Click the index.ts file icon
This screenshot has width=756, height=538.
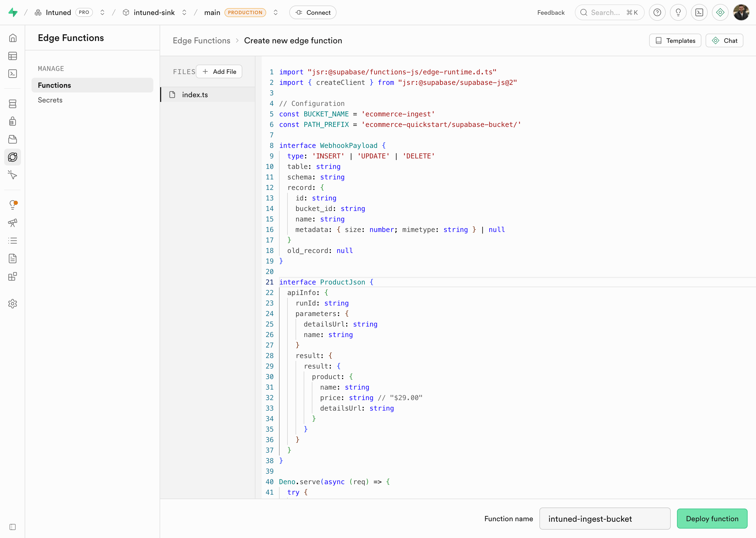[x=172, y=95]
